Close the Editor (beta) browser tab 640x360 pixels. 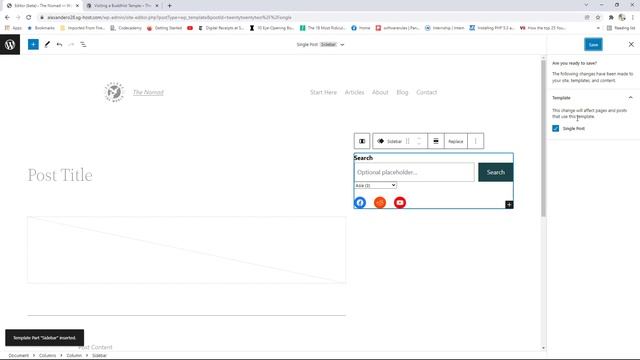(77, 6)
